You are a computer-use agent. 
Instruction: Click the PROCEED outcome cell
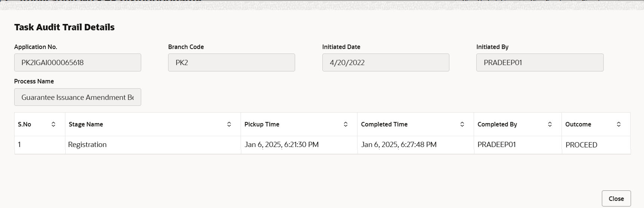pos(596,145)
